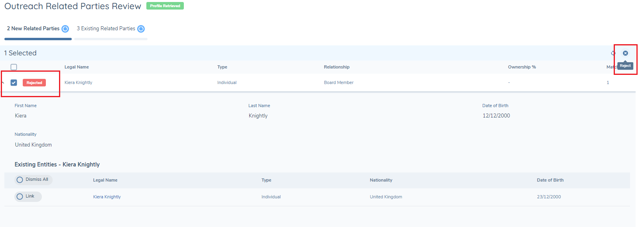
Task: Open the 2 New Related Parties tab
Action: point(33,29)
